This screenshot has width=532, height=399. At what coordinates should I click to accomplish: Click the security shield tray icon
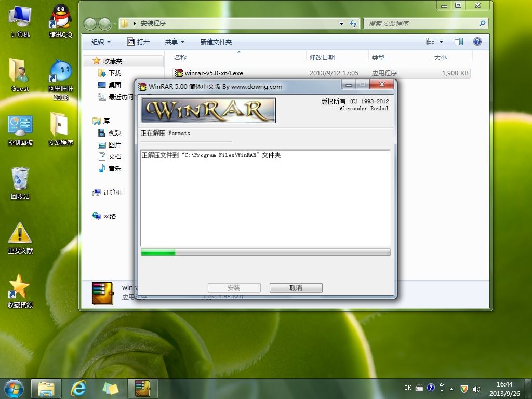464,389
